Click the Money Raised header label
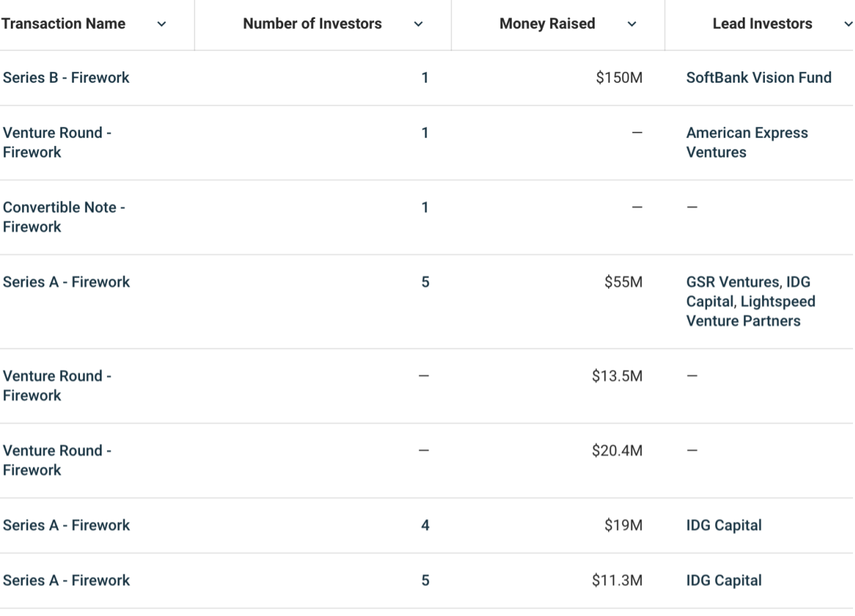The image size is (855, 616). [547, 24]
